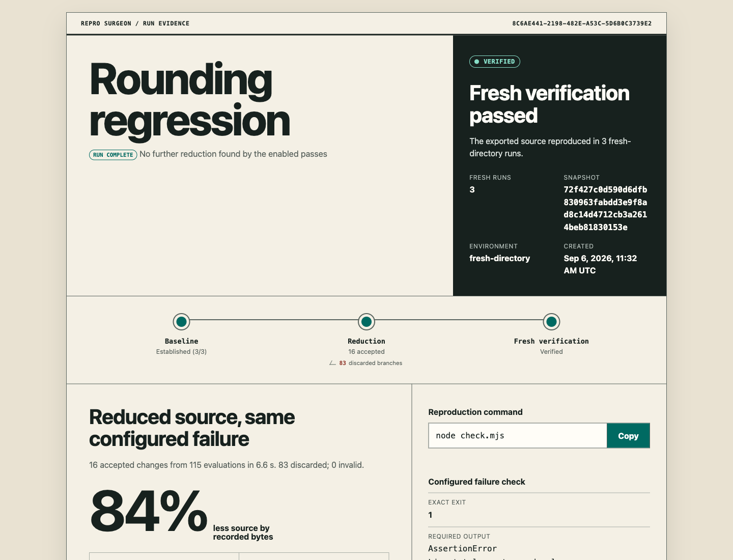733x560 pixels.
Task: Click the '83 discarded branches' text
Action: click(x=371, y=363)
